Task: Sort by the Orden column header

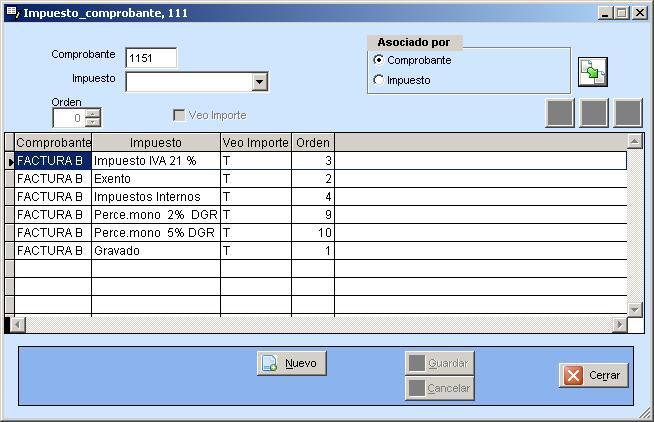Action: 312,143
